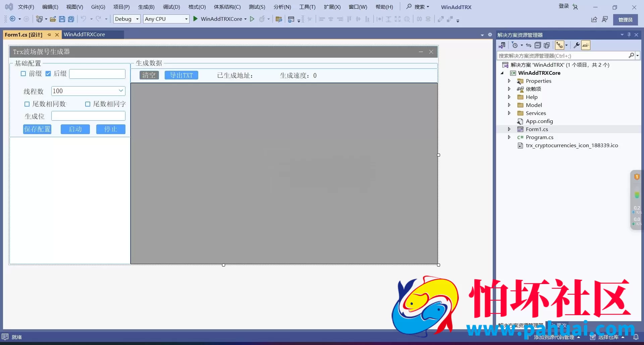
Task: Click the 生成位 text input field
Action: (88, 116)
